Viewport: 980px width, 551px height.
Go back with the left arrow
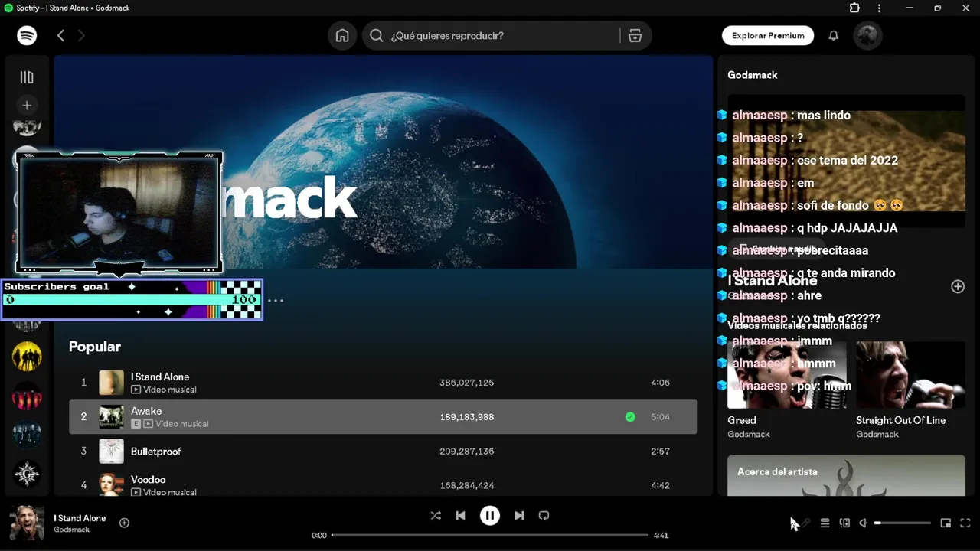(x=60, y=35)
